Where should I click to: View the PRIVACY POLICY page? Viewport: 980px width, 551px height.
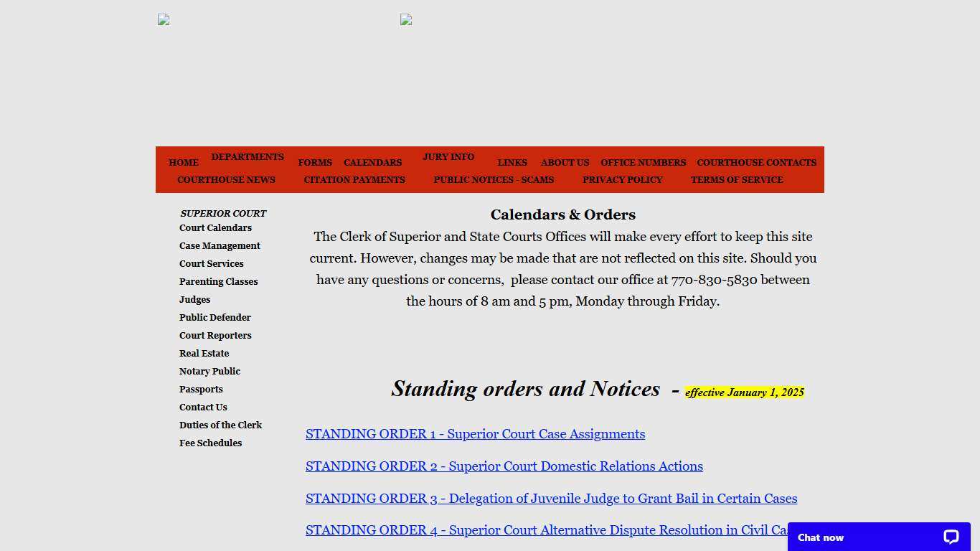623,180
